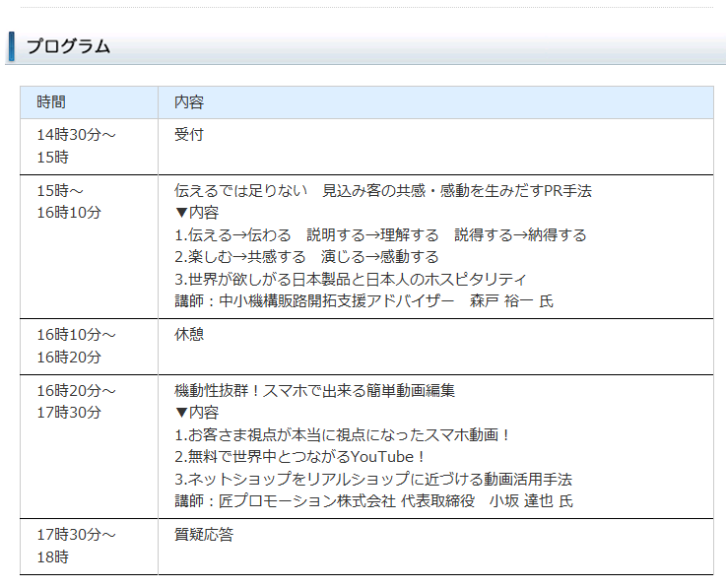Image resolution: width=726 pixels, height=588 pixels.
Task: Click the ▼内容 line under 簡単動画編集
Action: [x=196, y=412]
